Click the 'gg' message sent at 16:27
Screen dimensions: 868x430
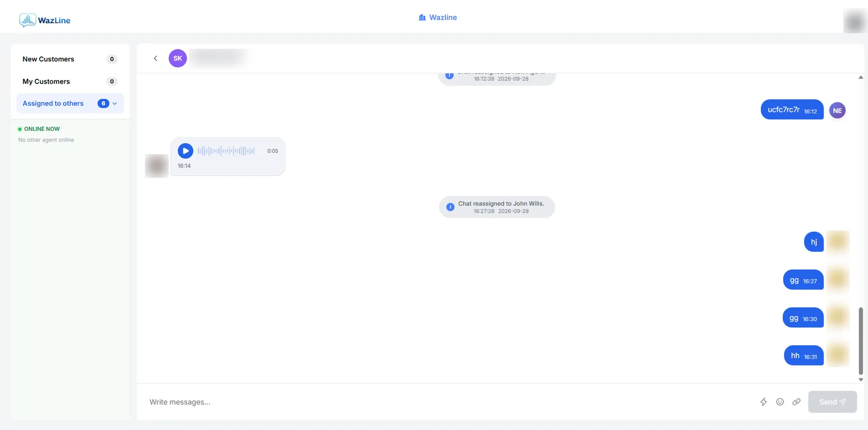pos(803,280)
